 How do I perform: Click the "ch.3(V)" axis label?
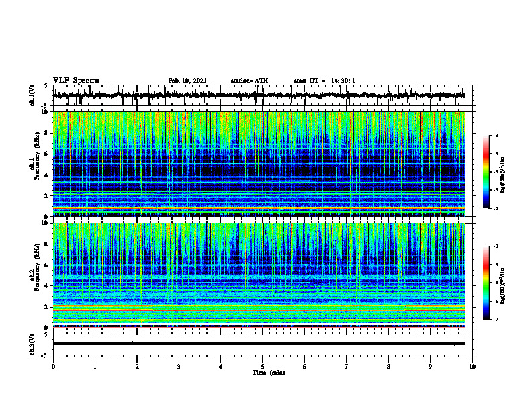pyautogui.click(x=32, y=345)
